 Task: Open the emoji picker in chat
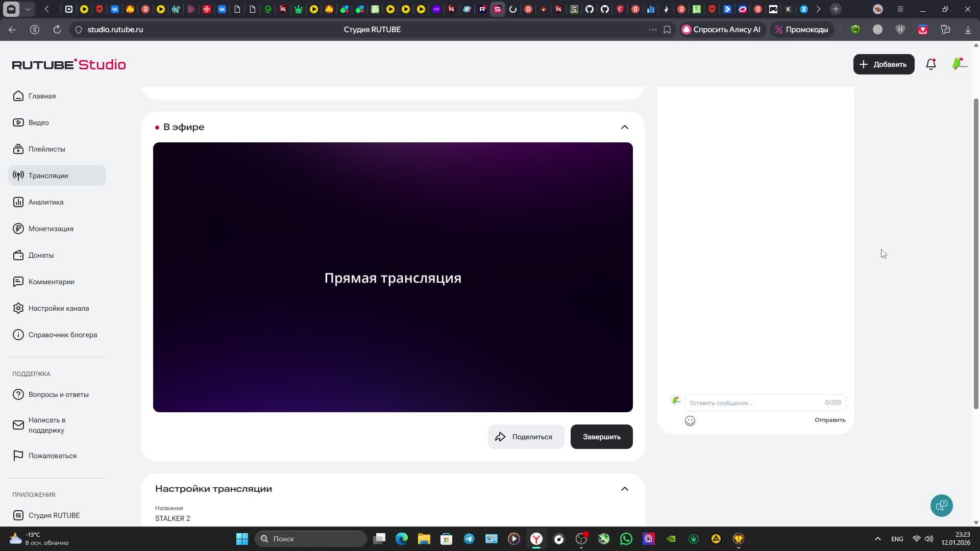[690, 421]
